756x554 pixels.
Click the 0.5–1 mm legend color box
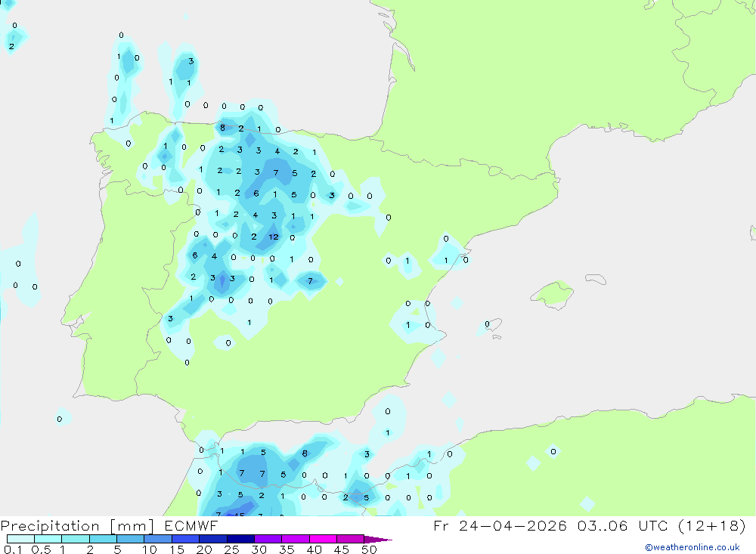click(48, 539)
